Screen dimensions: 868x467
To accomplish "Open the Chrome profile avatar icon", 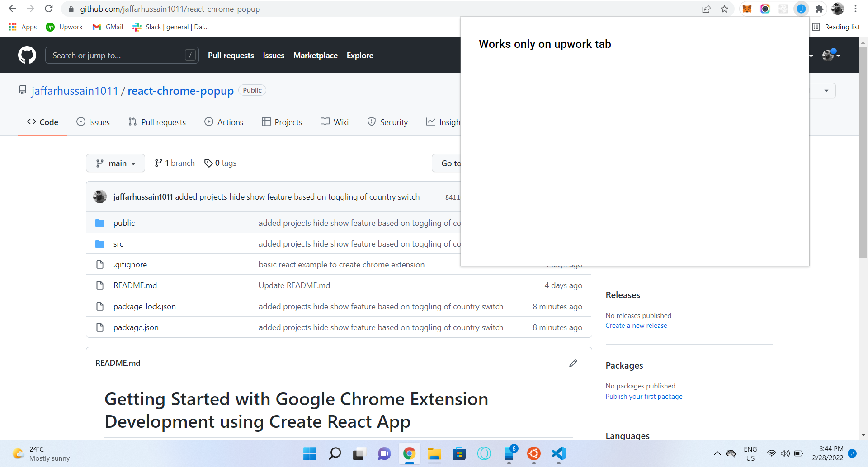I will [838, 9].
